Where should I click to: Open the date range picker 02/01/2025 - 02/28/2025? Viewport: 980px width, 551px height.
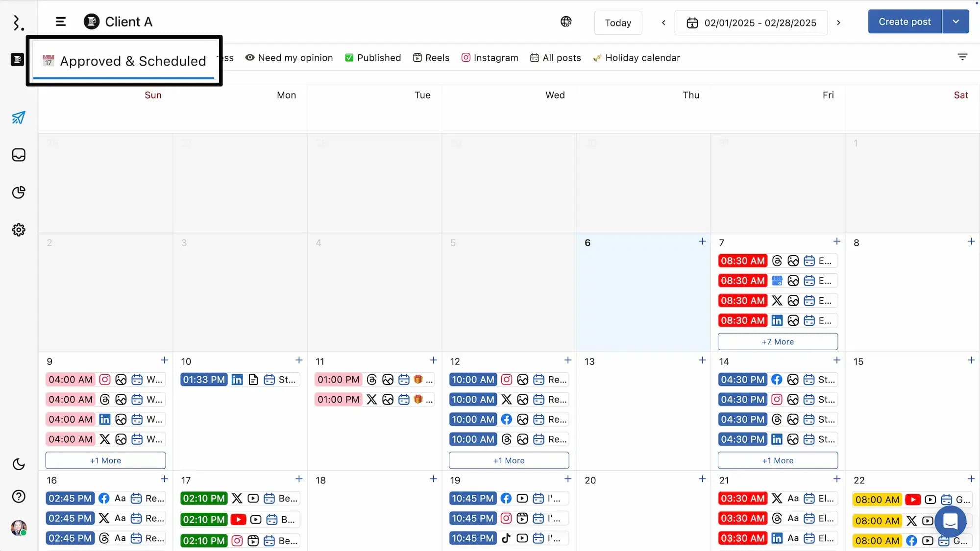[x=751, y=23]
